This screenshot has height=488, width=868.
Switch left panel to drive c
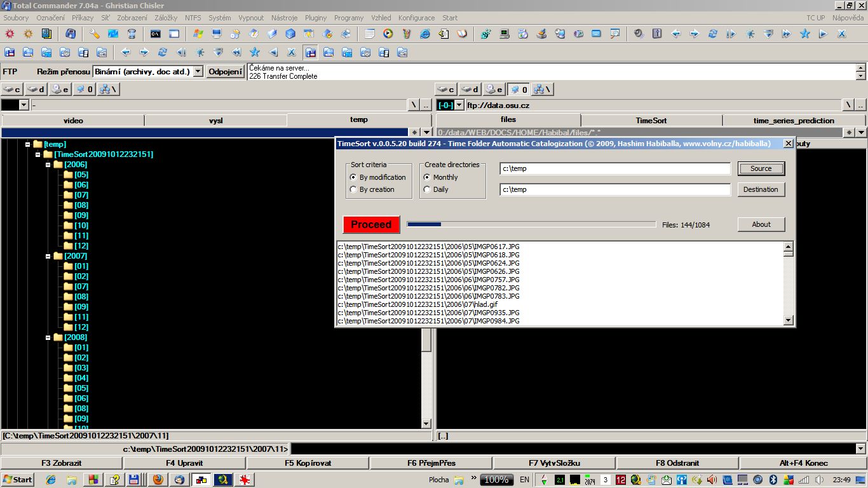coord(12,90)
